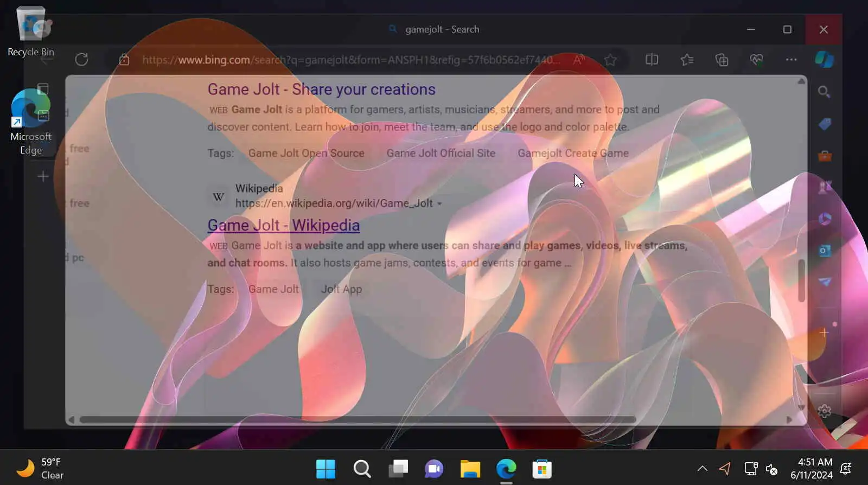868x485 pixels.
Task: Click the scroll left arrow
Action: [x=71, y=420]
